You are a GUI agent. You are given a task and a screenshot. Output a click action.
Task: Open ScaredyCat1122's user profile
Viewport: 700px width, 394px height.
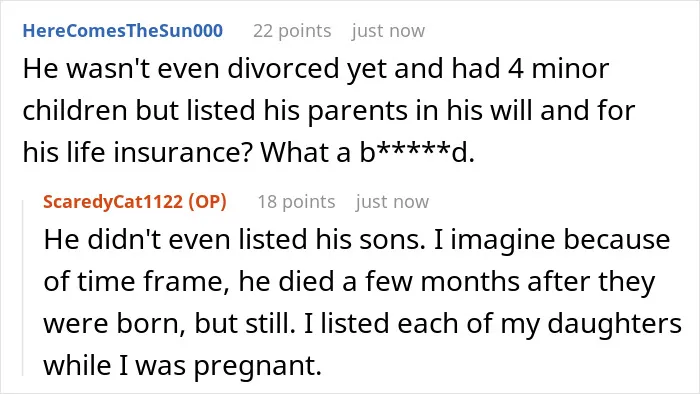(113, 202)
